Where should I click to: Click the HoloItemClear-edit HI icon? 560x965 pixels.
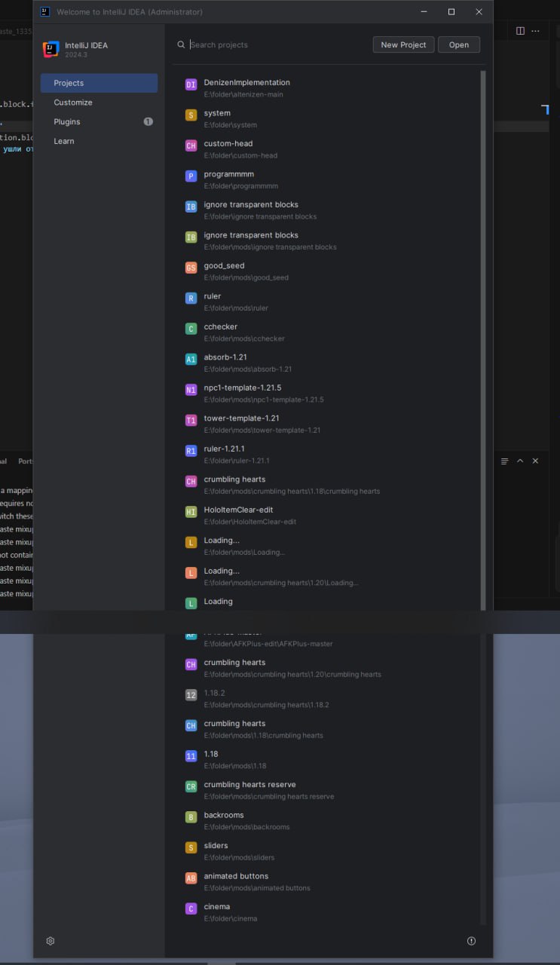coord(191,512)
